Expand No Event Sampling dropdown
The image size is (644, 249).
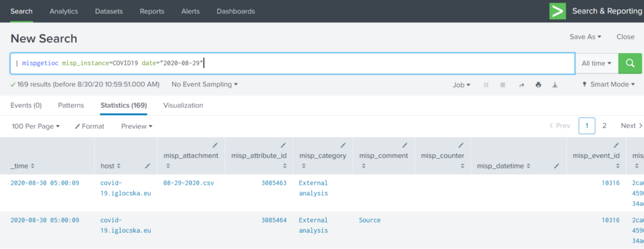(x=205, y=85)
